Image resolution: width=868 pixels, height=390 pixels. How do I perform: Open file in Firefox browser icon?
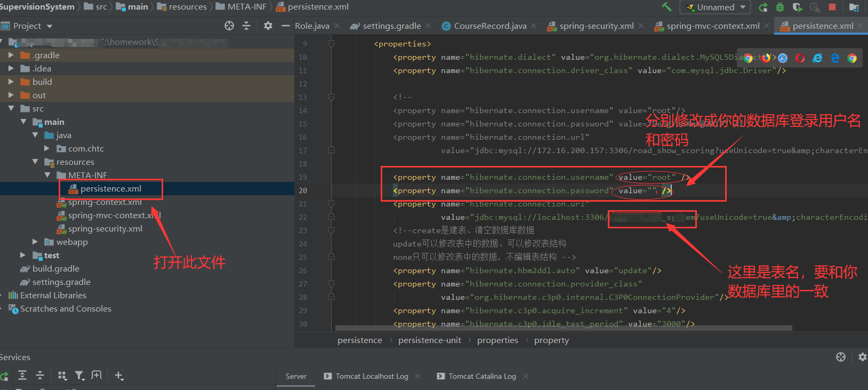click(x=766, y=58)
